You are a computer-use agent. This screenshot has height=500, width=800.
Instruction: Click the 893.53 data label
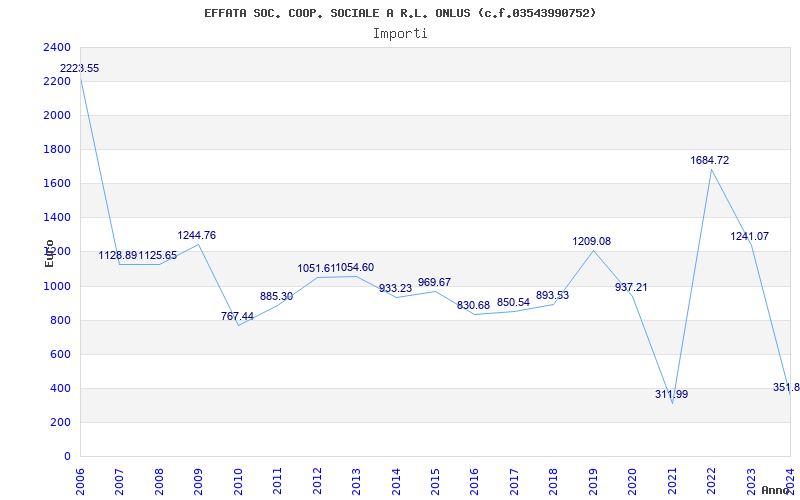click(552, 295)
